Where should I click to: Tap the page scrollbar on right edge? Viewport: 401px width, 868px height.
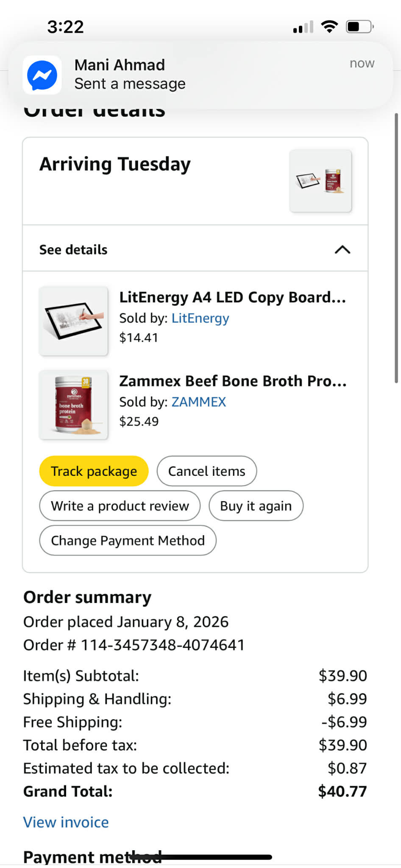396,248
